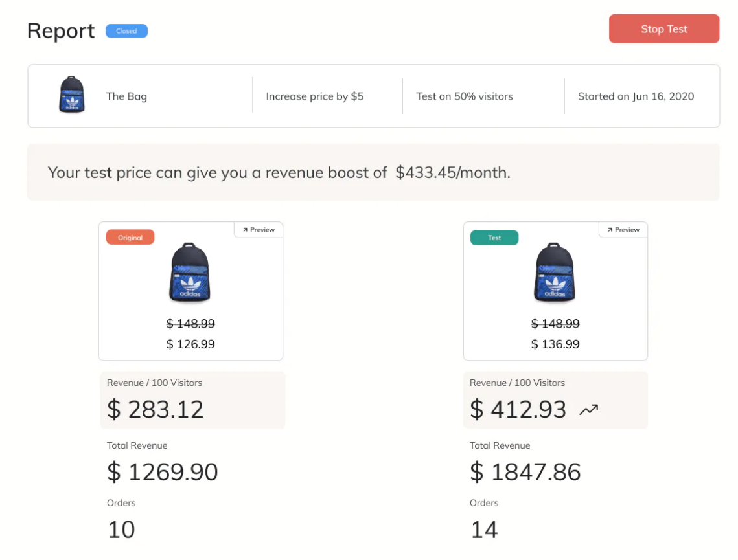The width and height of the screenshot is (738, 560).
Task: Click Started on Jun 16, 2020 text
Action: click(x=636, y=96)
